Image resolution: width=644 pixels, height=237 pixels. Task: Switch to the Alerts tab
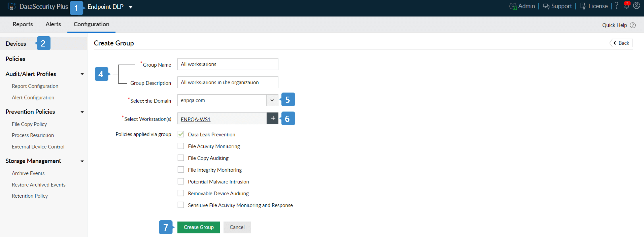point(53,24)
